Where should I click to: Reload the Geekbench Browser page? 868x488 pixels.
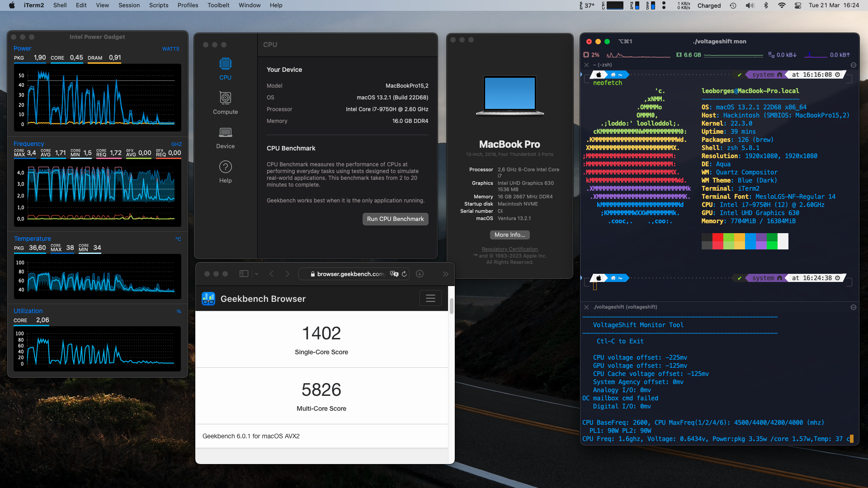click(x=404, y=274)
